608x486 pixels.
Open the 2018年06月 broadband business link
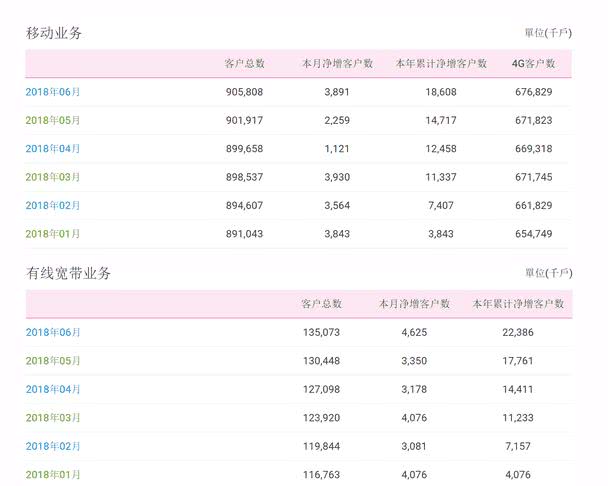[x=53, y=332]
